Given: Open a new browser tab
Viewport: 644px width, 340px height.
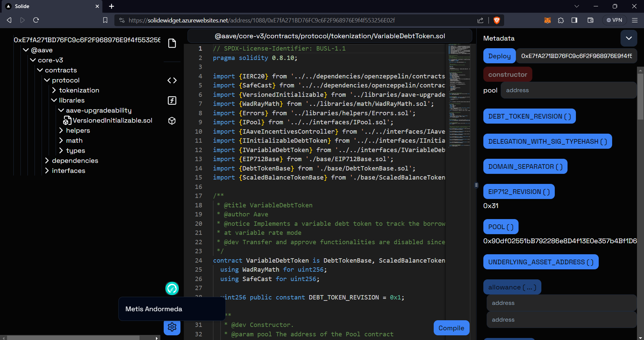Looking at the screenshot, I should coord(112,6).
